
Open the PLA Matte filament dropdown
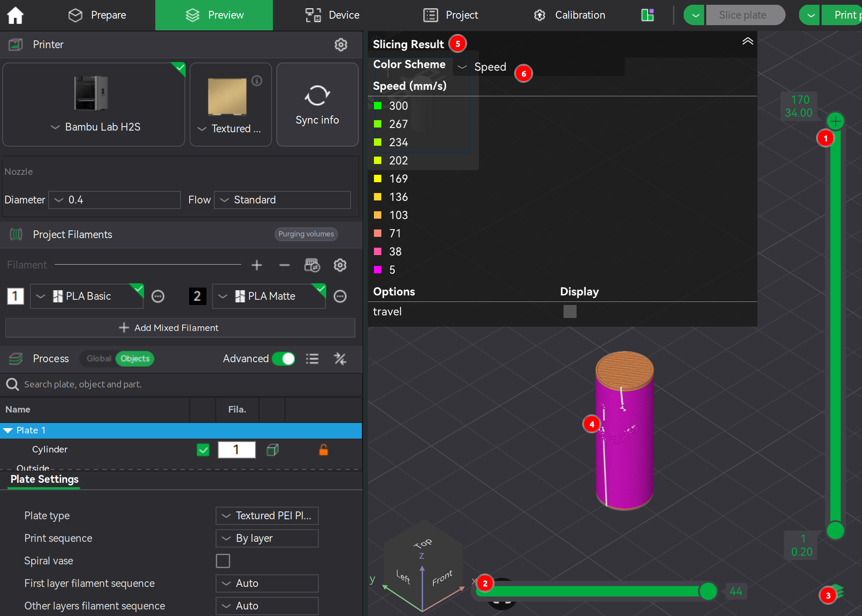tap(269, 296)
